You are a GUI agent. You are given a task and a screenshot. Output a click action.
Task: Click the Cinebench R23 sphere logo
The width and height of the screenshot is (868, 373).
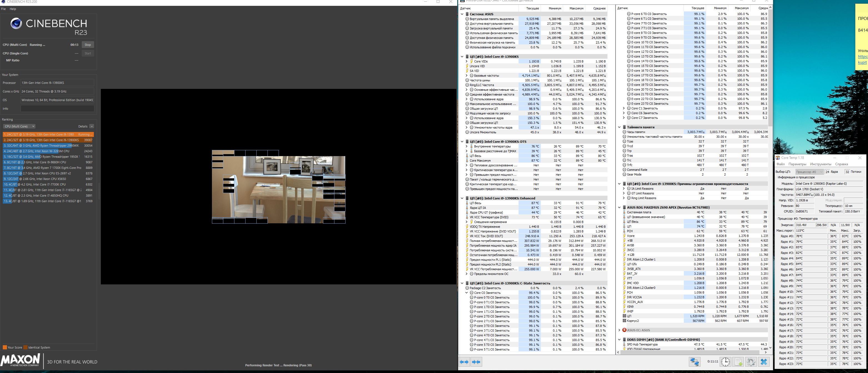16,24
